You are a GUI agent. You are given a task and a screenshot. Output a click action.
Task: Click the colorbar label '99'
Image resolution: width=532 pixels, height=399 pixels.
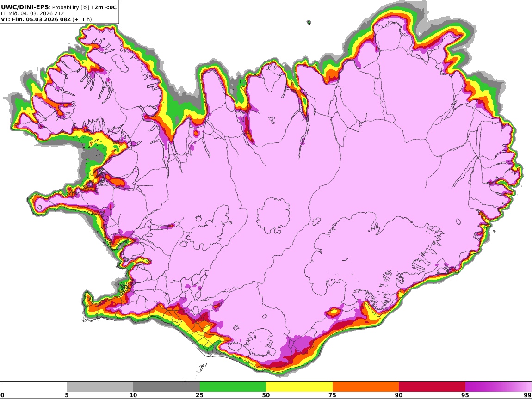click(527, 395)
